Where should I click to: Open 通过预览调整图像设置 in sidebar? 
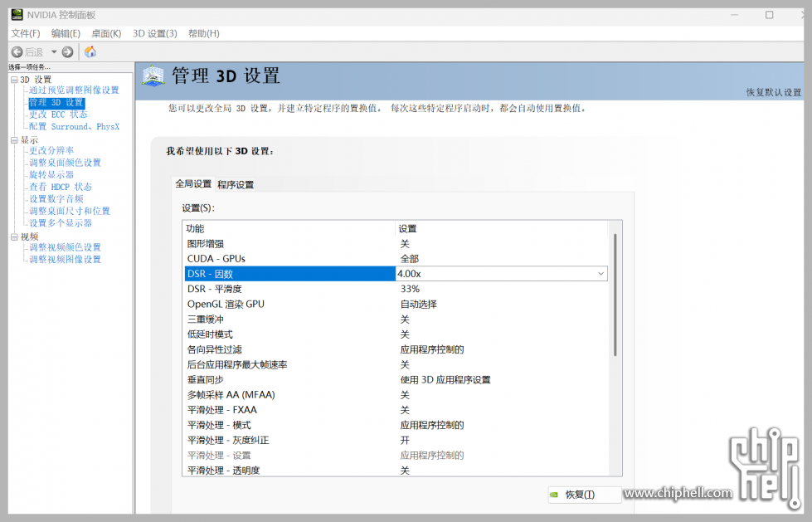74,90
